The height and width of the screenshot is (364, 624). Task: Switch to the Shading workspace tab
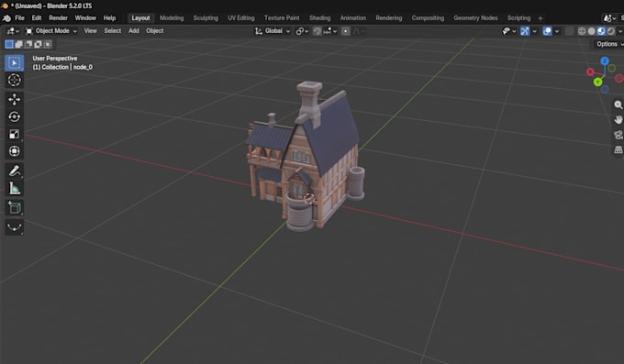coord(320,18)
